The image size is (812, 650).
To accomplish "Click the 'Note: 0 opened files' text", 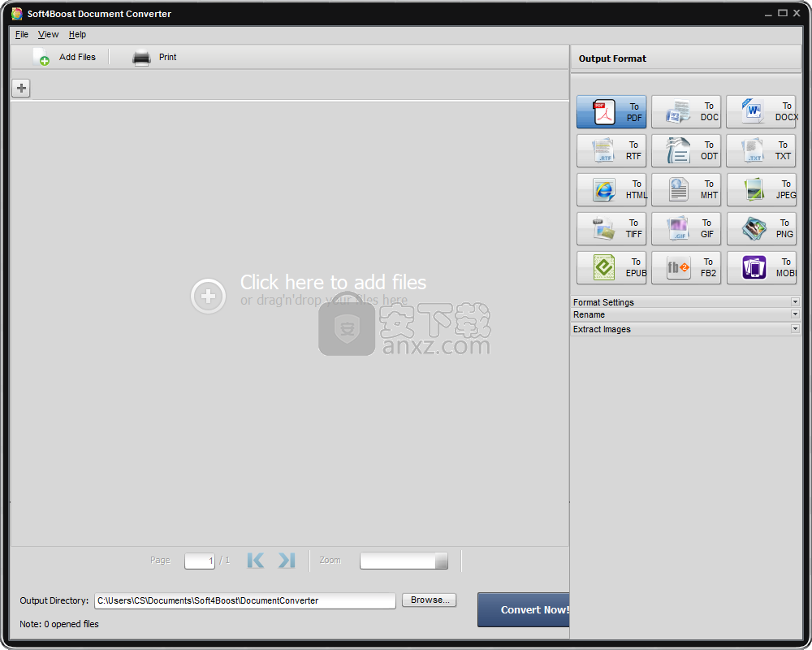I will pyautogui.click(x=59, y=624).
